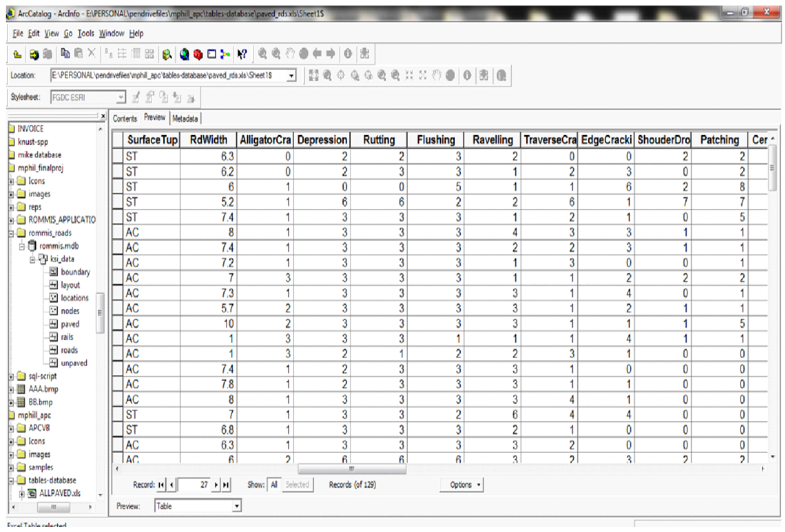Select the paved feature class in tree
The height and width of the screenshot is (532, 785).
69,324
